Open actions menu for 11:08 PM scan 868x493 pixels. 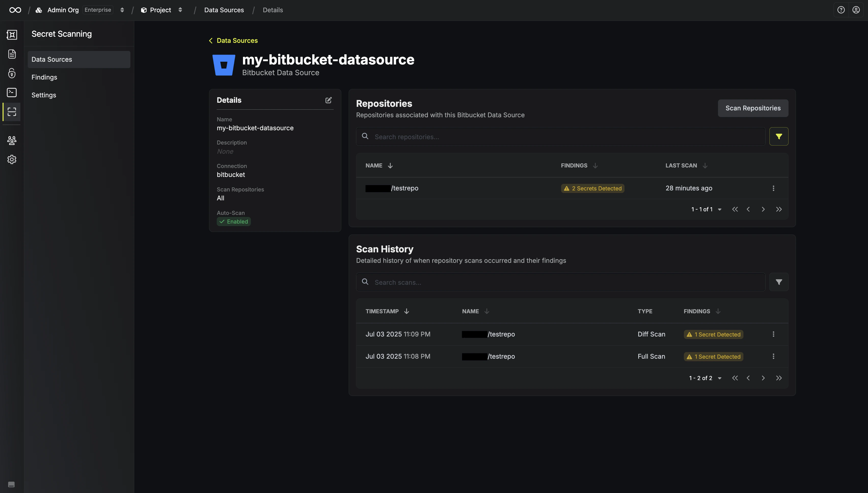[x=773, y=356]
